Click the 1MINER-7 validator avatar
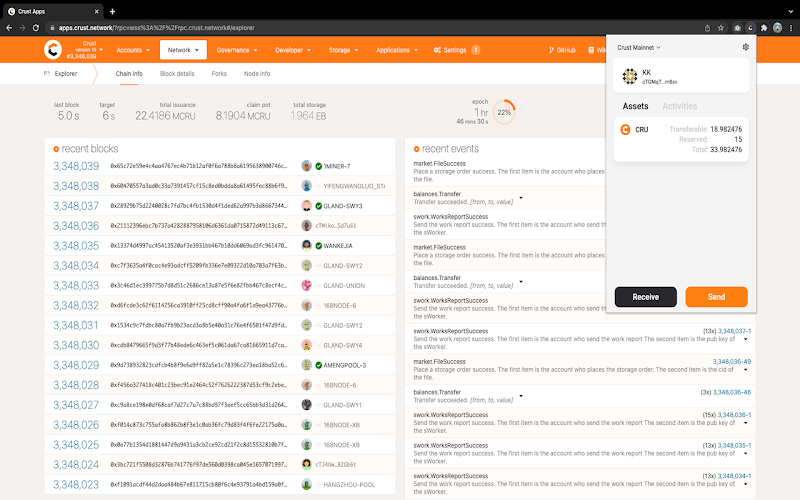Screen dimensions: 800x500 [306, 166]
